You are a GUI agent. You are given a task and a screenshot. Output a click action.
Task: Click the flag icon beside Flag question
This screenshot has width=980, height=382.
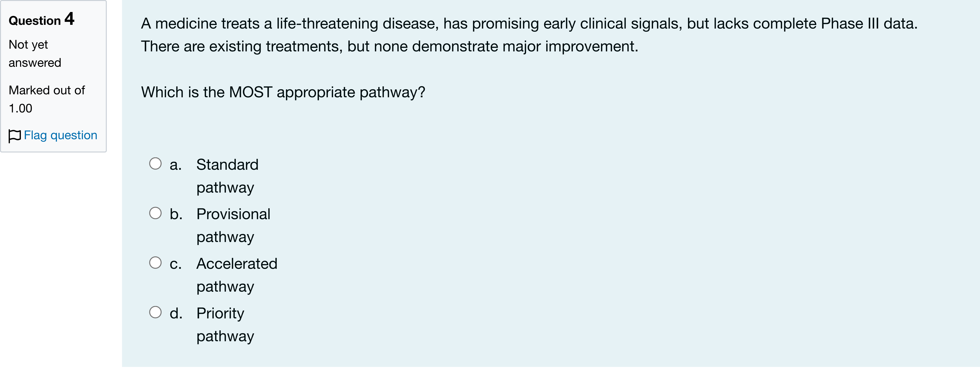pos(14,136)
